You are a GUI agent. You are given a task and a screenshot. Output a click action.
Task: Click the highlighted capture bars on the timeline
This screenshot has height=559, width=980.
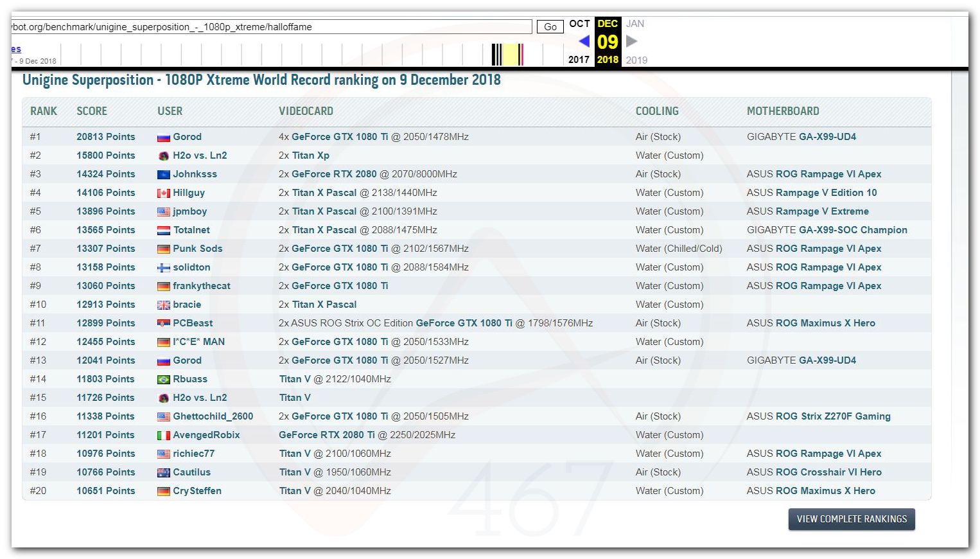(508, 55)
